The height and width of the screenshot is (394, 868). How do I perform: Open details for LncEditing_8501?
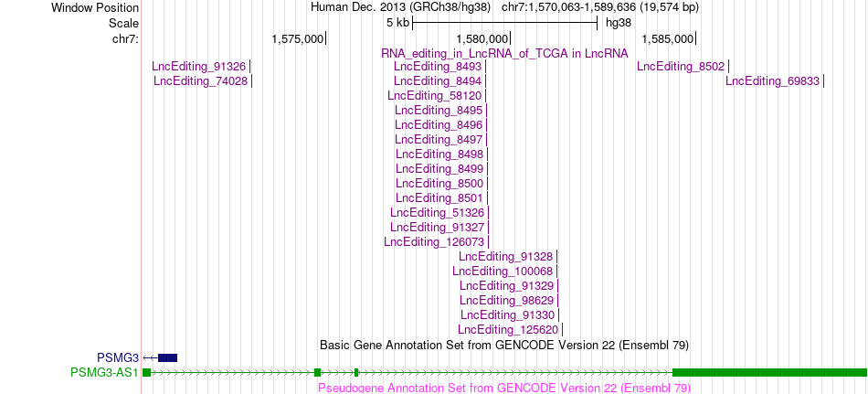pos(439,197)
